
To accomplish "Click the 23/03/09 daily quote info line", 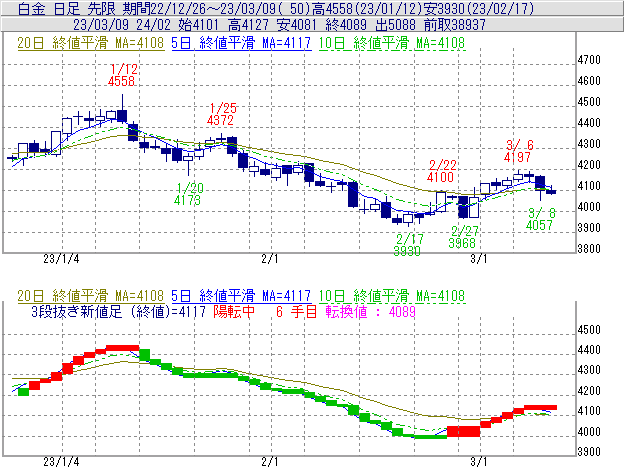I will coord(279,25).
